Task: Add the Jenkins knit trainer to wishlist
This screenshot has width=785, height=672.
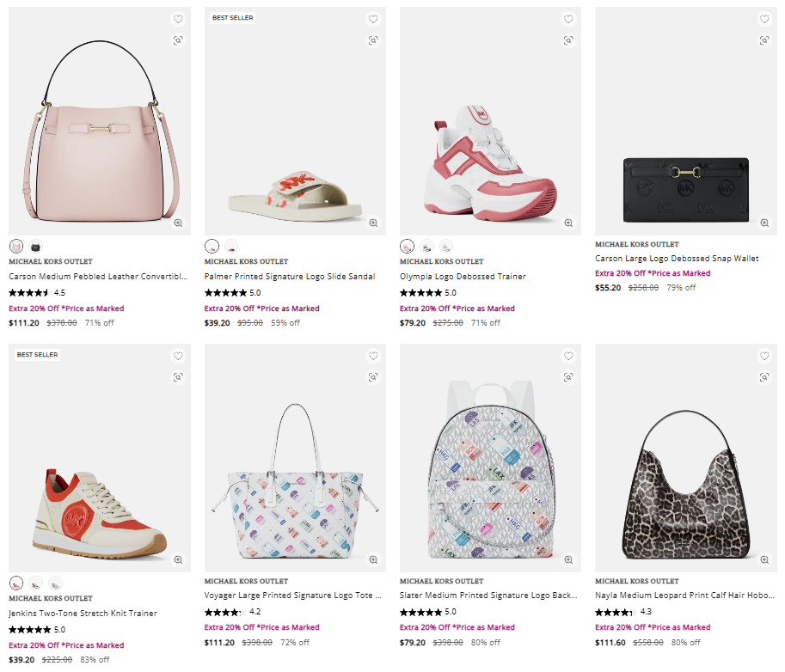Action: [x=177, y=355]
